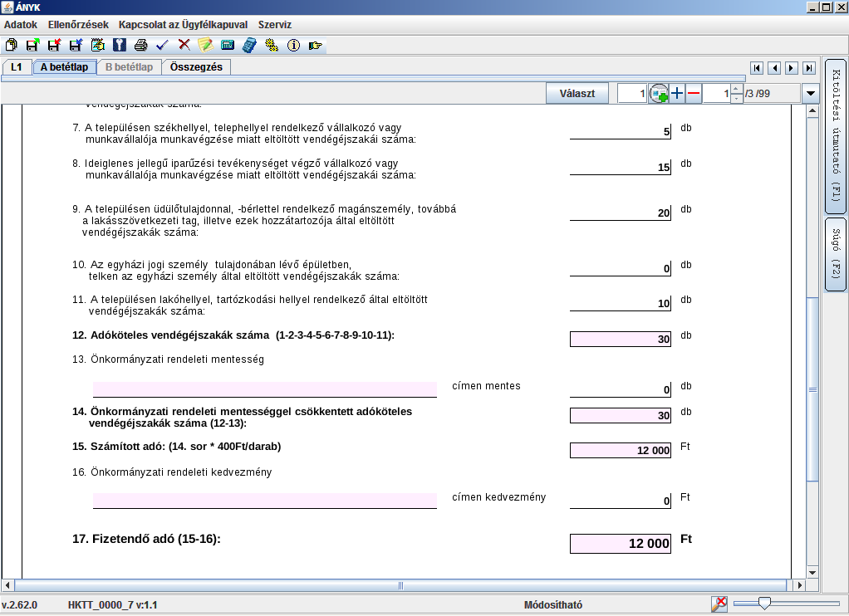
Task: Go to previous page arrow
Action: click(774, 68)
